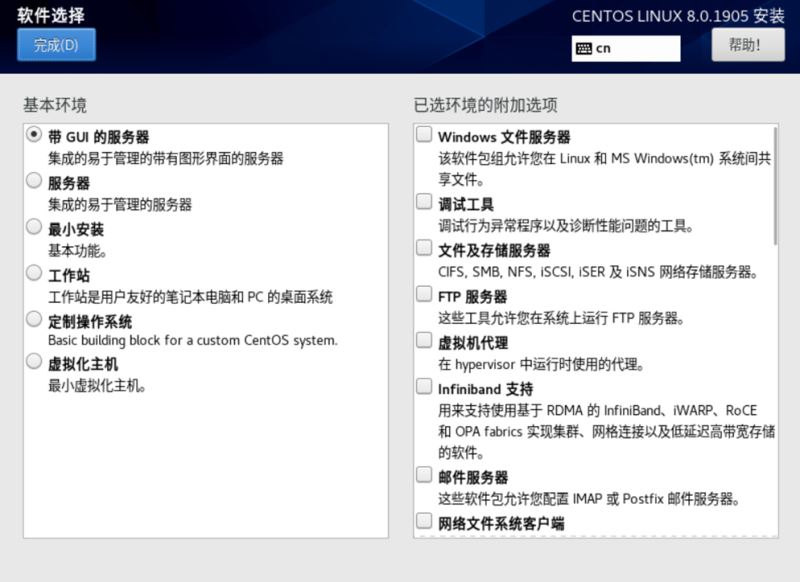Choose 最小安装 installation option
This screenshot has width=800, height=582.
tap(31, 227)
